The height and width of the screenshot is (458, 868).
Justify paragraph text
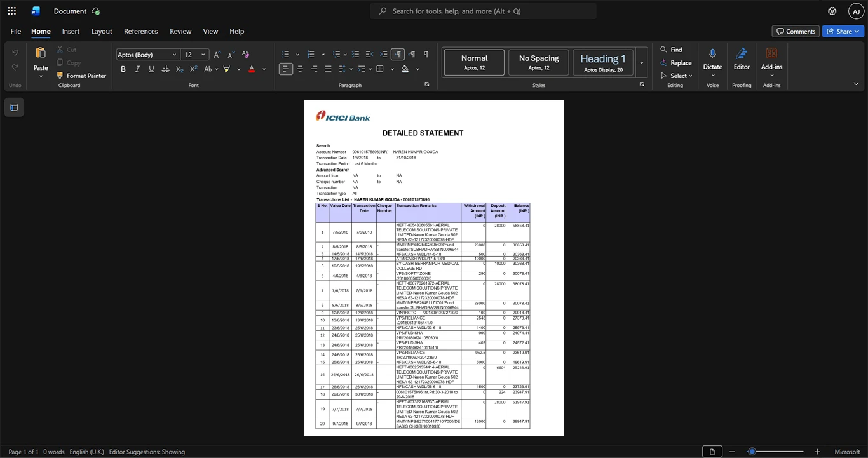coord(328,69)
